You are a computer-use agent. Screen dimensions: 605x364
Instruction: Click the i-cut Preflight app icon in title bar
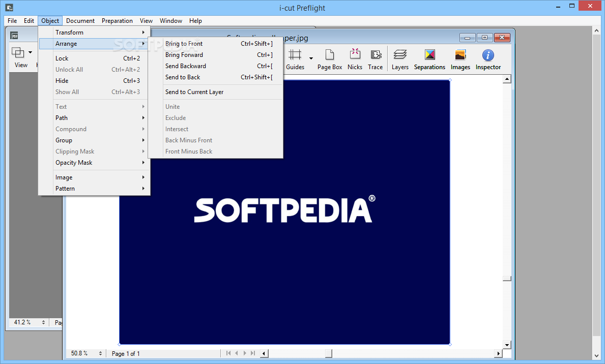(x=9, y=7)
